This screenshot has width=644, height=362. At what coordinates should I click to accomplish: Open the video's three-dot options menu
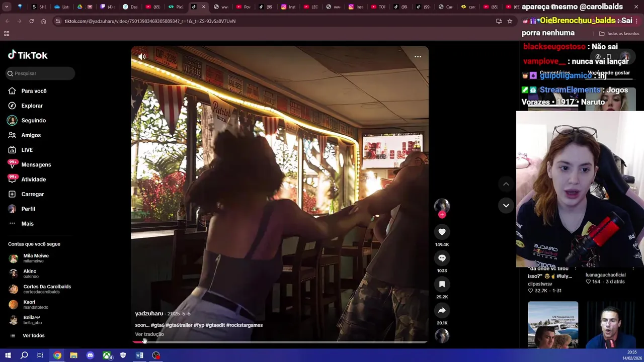click(x=418, y=56)
